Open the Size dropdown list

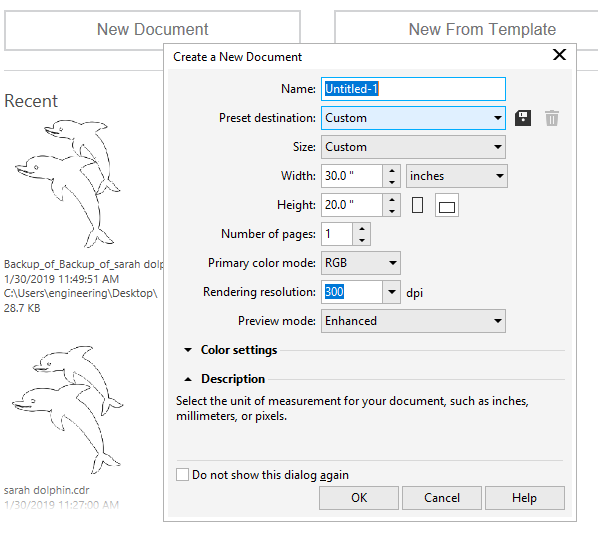(x=413, y=147)
